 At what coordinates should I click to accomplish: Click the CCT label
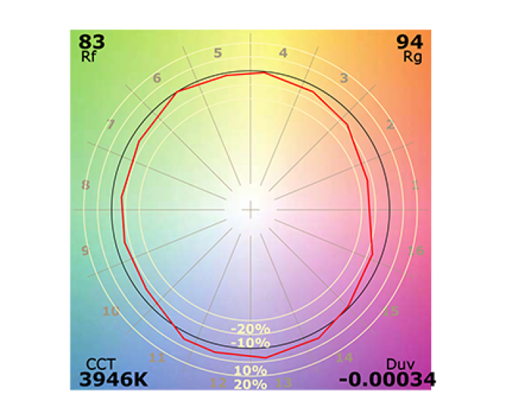click(100, 364)
